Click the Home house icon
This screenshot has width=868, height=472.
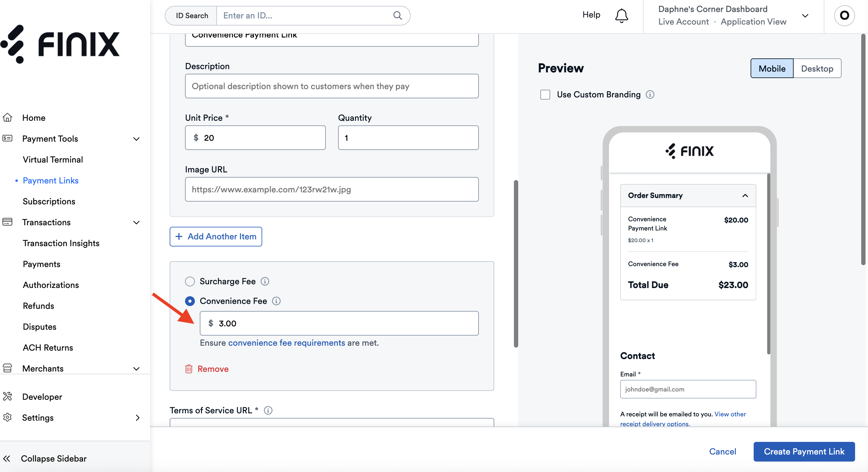pyautogui.click(x=7, y=118)
